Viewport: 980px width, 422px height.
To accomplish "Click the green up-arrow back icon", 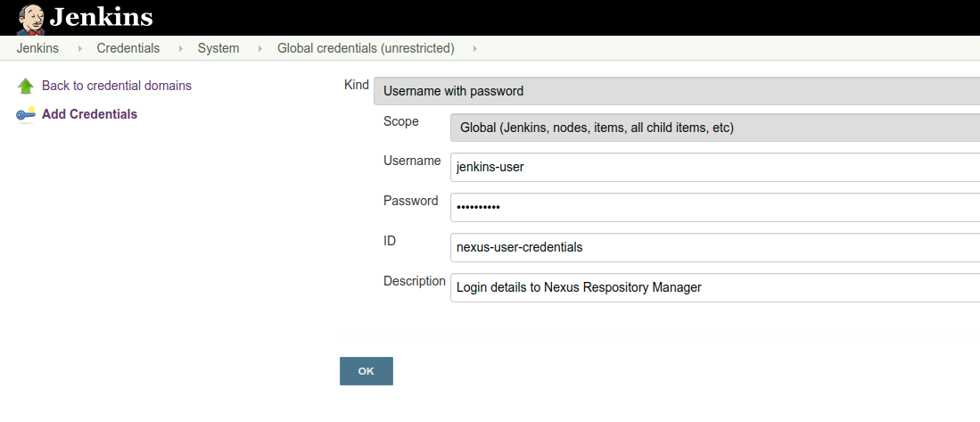I will 26,87.
